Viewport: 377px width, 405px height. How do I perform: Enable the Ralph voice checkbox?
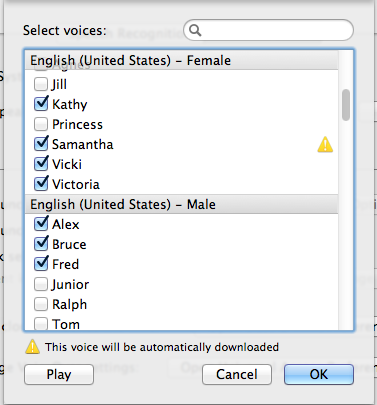41,304
